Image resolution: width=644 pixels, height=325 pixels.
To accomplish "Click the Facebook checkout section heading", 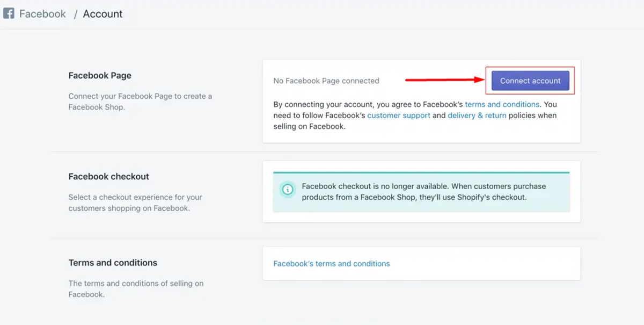I will tap(108, 177).
